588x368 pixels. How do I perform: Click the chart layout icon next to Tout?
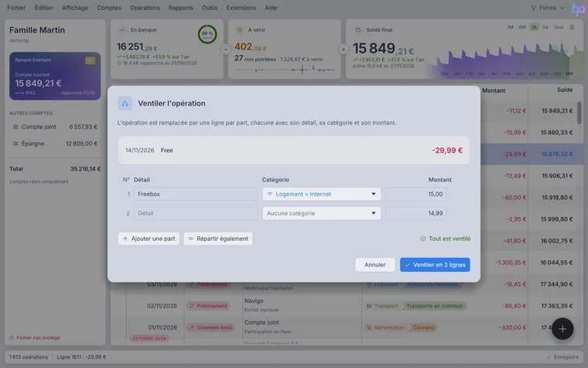point(572,27)
